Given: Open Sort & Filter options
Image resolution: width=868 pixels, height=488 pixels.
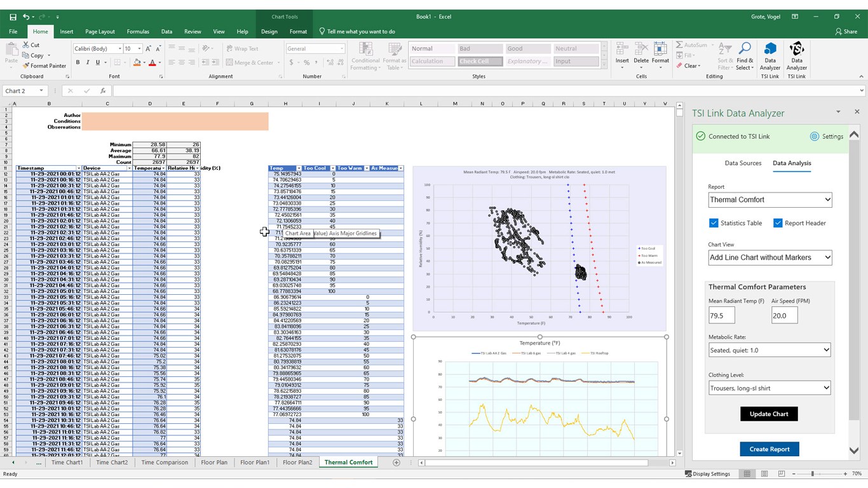Looking at the screenshot, I should 724,57.
